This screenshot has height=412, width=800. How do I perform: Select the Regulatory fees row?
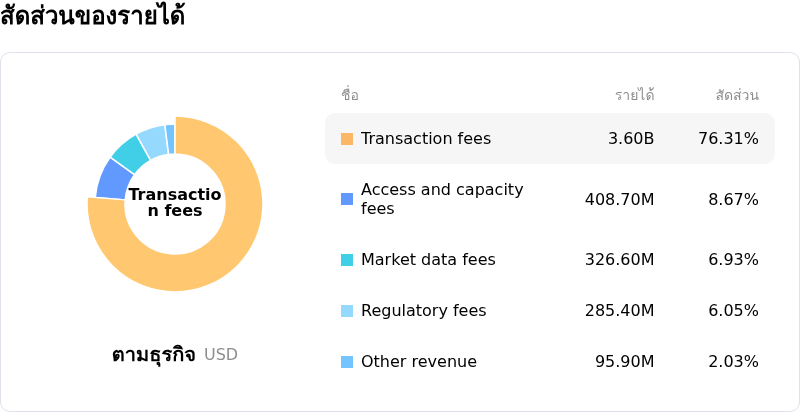pyautogui.click(x=550, y=311)
